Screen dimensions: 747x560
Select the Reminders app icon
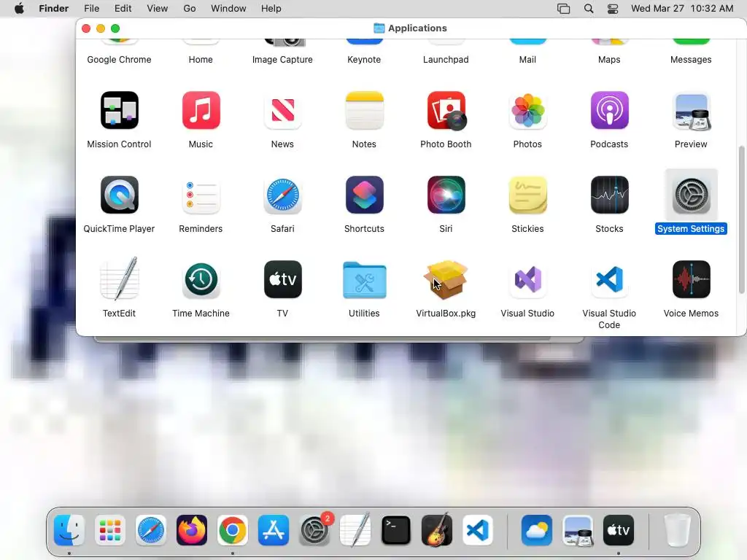pos(201,195)
